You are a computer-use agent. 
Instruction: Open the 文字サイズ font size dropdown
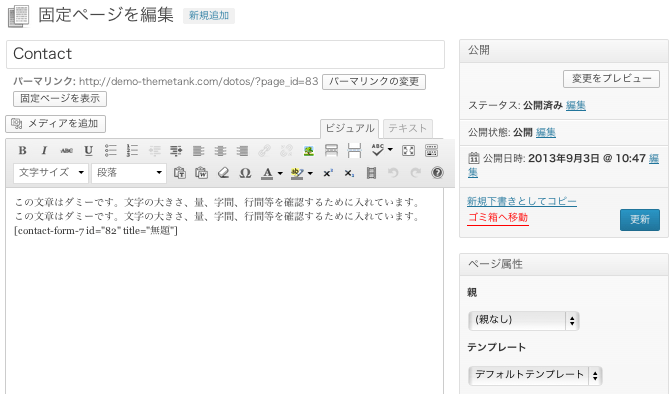(51, 173)
